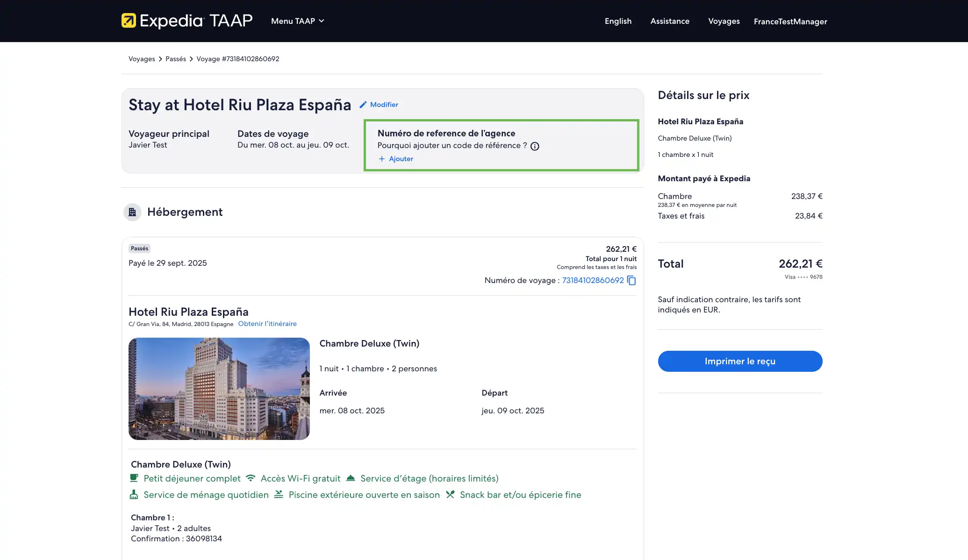Screen dimensions: 968x560
Task: Click the info icon beside reference code question
Action: tap(535, 146)
